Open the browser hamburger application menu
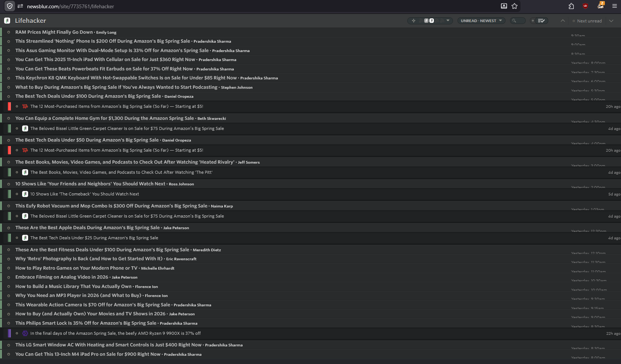Viewport: 621px width, 364px height. (x=614, y=6)
